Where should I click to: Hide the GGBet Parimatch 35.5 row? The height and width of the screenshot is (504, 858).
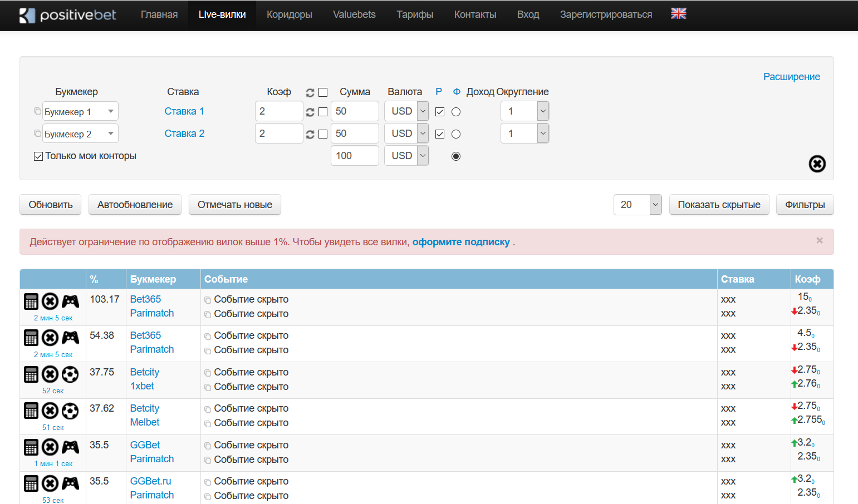[50, 447]
